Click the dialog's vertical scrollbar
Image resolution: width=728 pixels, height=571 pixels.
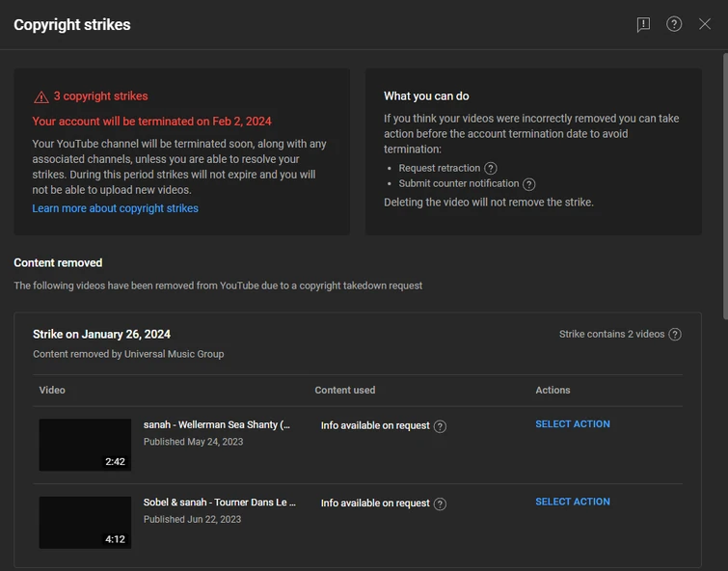pyautogui.click(x=723, y=193)
